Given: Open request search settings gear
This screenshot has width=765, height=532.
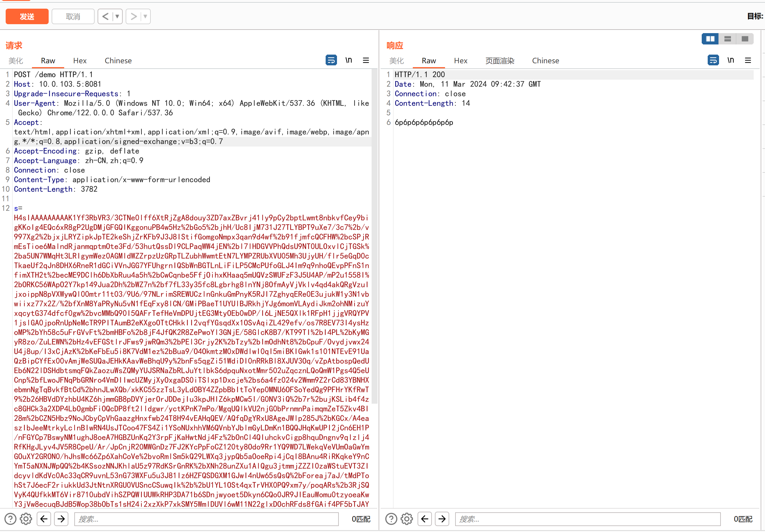Looking at the screenshot, I should [26, 519].
